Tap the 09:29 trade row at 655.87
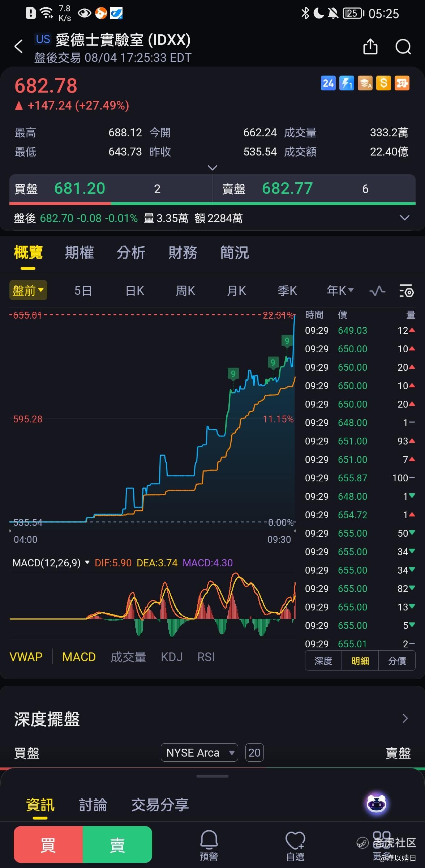Viewport: 425px width, 868px height. click(360, 478)
